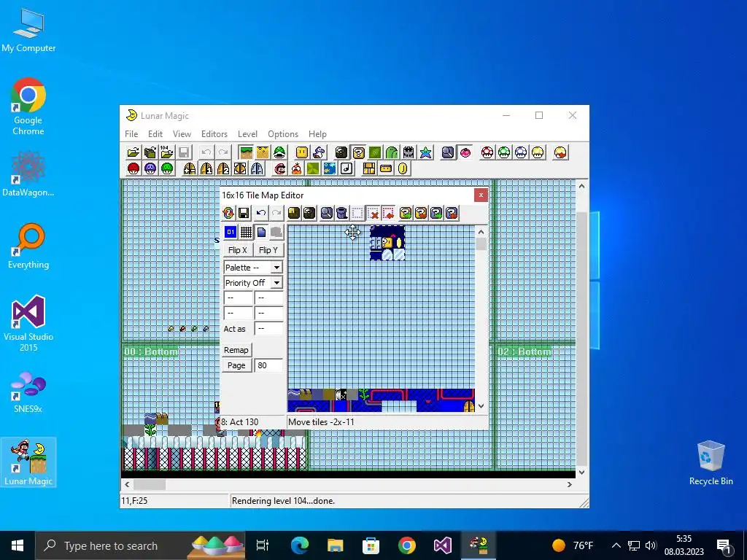Click the red spotted mushroom icon in top row

point(487,152)
